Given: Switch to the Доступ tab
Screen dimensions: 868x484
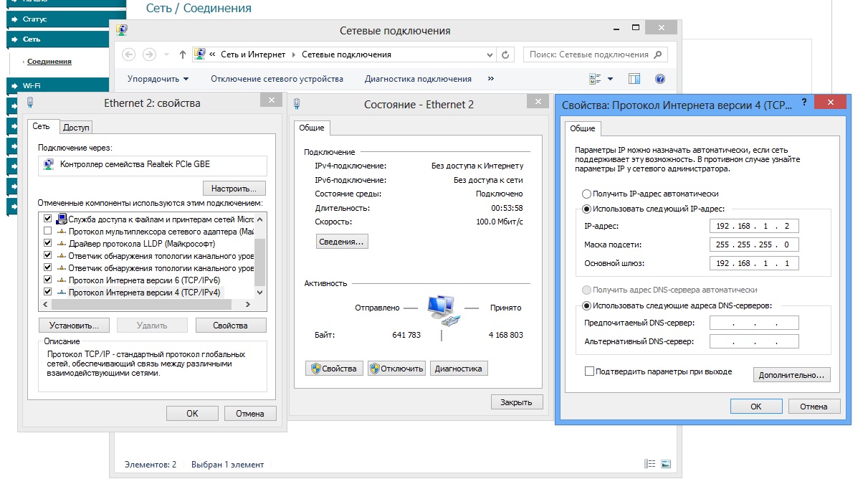Looking at the screenshot, I should tap(76, 128).
